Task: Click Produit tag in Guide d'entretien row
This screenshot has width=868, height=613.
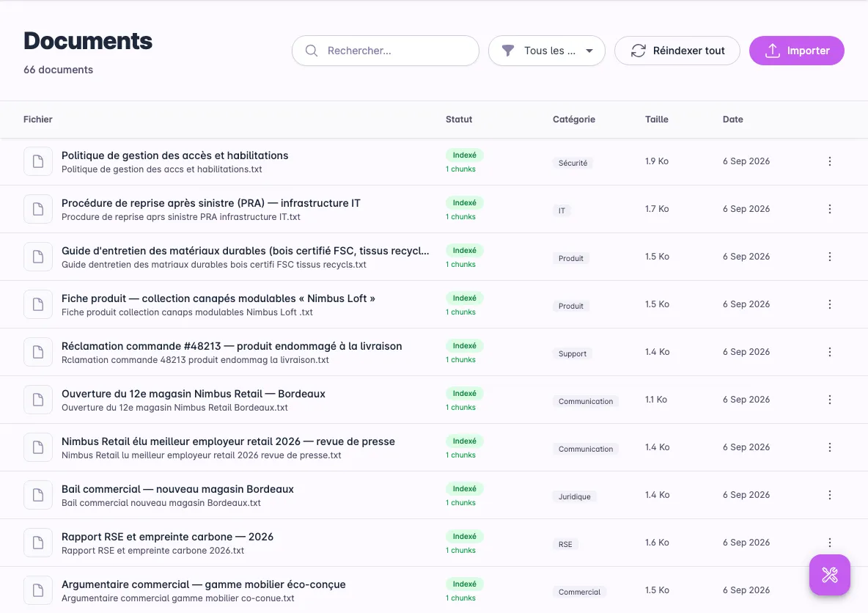Action: click(571, 258)
